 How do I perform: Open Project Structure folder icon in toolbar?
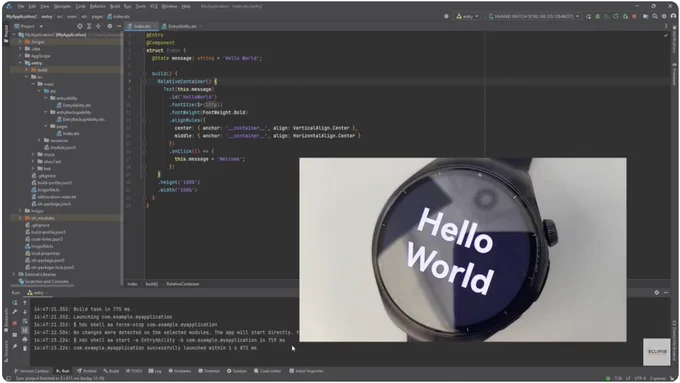click(646, 16)
